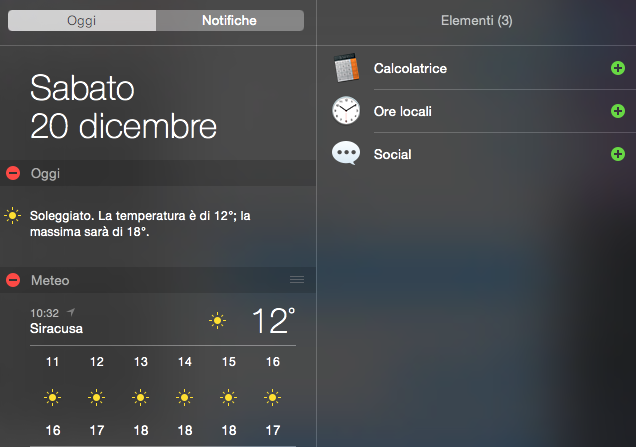Viewport: 636px width, 447px height.
Task: Add the Calcolatrice widget with its green plus
Action: [618, 68]
